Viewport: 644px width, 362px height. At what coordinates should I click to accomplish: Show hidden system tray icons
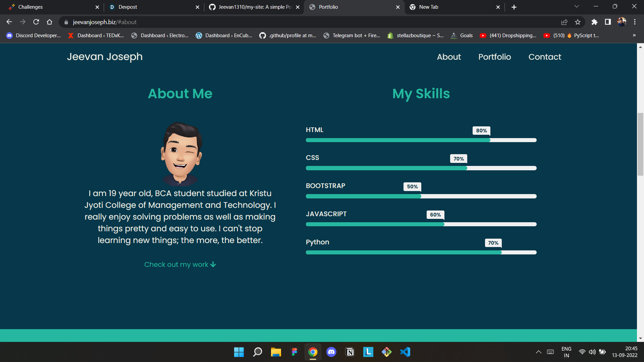coord(538,352)
